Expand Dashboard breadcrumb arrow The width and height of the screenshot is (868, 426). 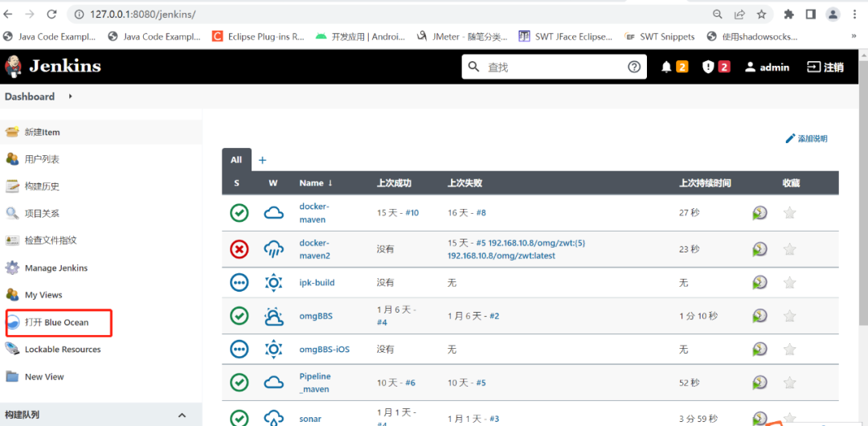pyautogui.click(x=70, y=96)
